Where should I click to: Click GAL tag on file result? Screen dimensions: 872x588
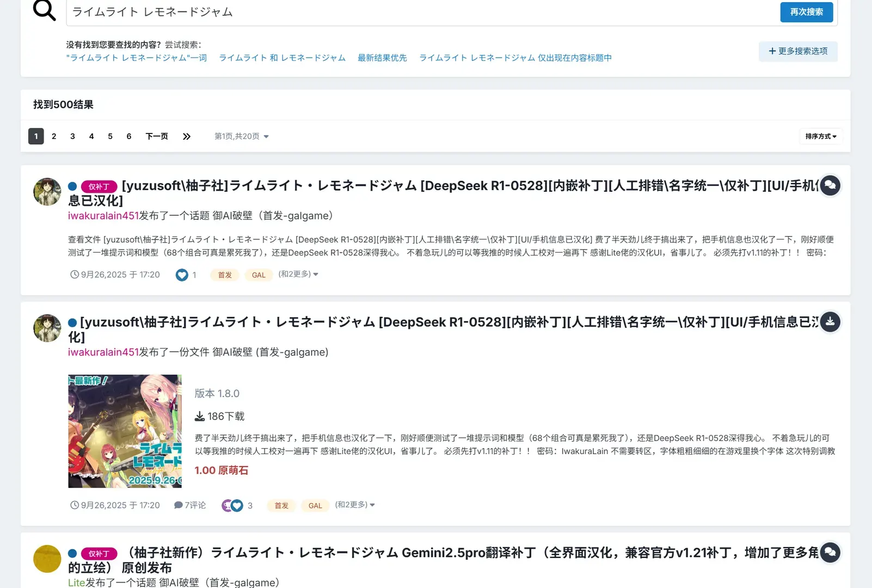pyautogui.click(x=315, y=506)
